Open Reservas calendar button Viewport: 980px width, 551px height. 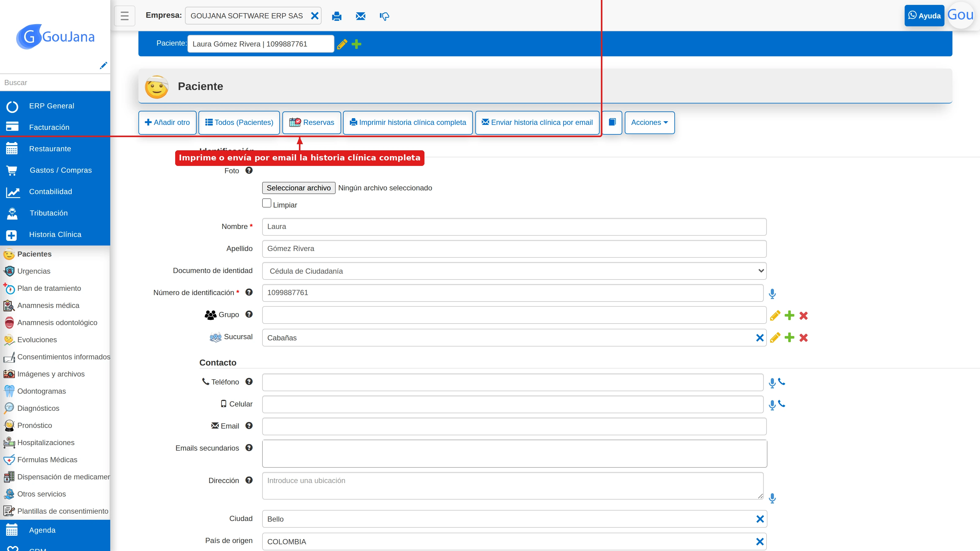pyautogui.click(x=311, y=122)
